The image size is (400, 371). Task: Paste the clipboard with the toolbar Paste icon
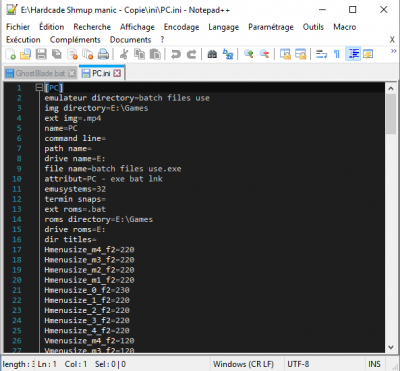(x=155, y=54)
